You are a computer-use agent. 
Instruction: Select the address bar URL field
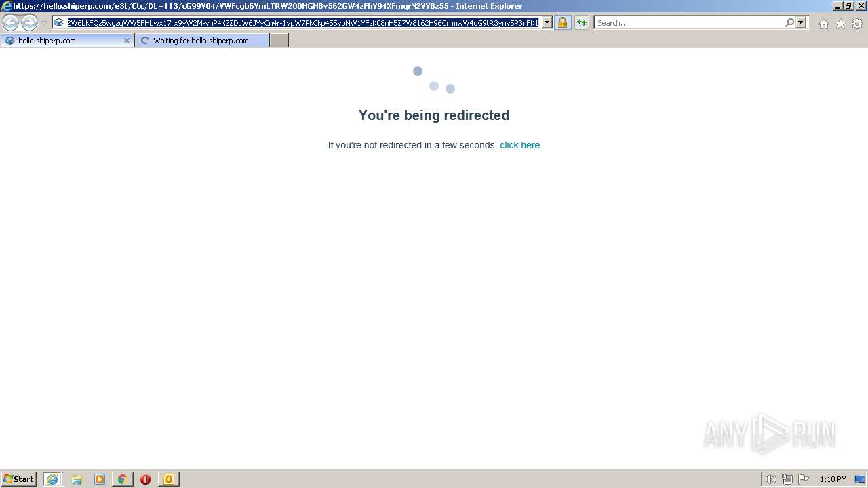point(302,23)
